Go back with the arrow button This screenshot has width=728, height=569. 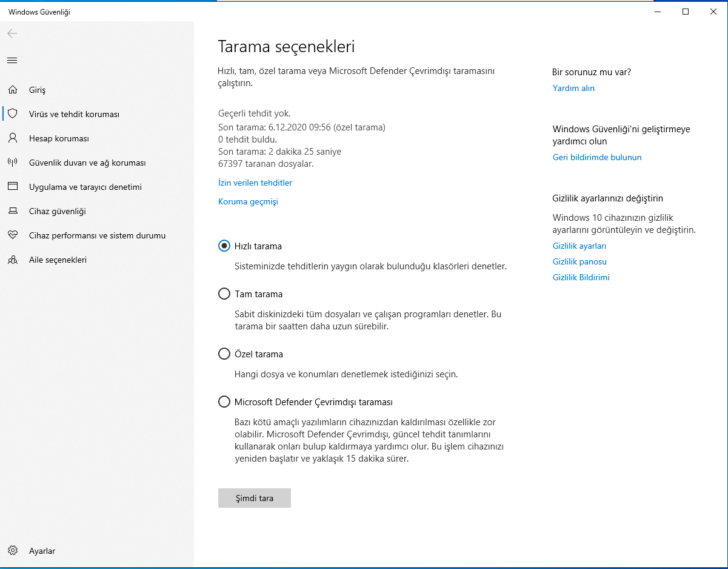click(12, 33)
